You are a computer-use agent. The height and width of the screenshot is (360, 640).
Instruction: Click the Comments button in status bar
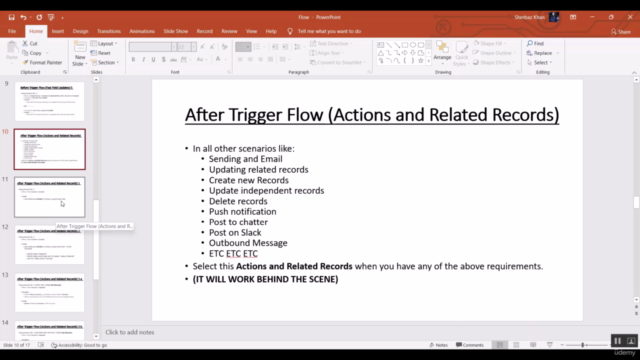point(469,345)
